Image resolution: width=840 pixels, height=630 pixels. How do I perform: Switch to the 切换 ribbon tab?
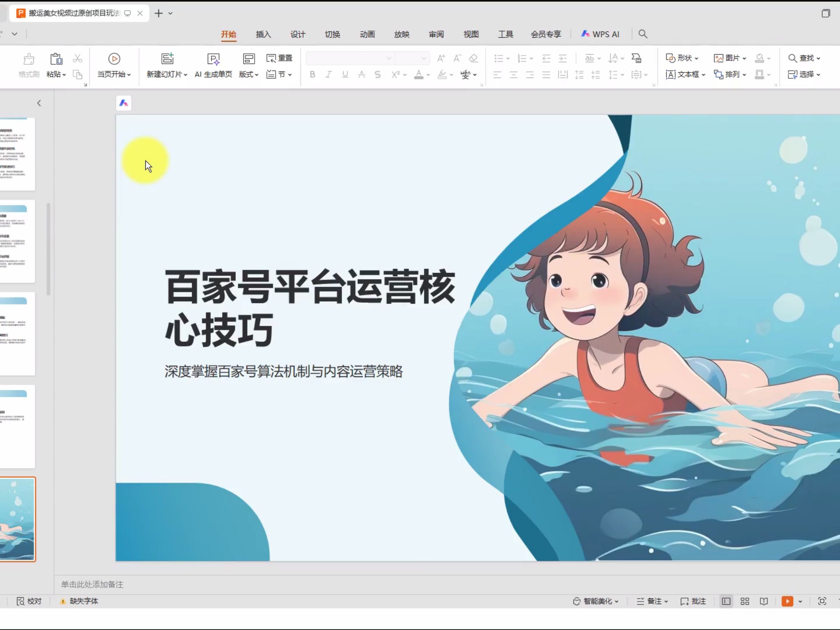pos(332,34)
